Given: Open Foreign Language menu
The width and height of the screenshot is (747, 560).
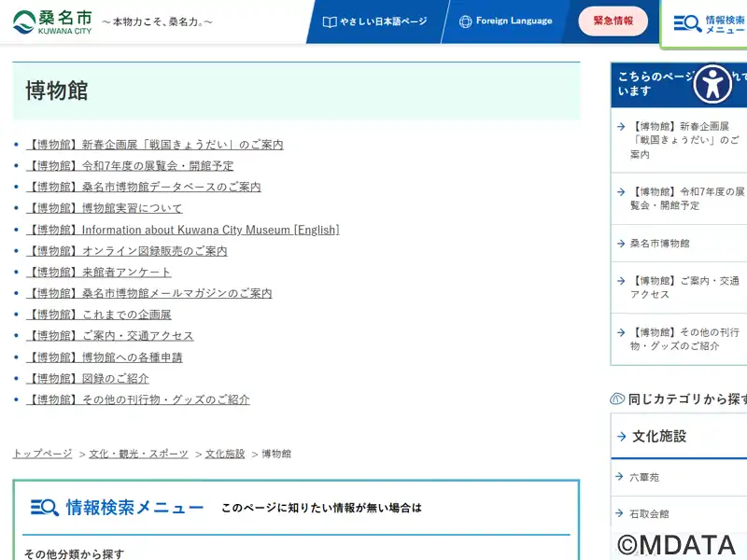Looking at the screenshot, I should (505, 21).
